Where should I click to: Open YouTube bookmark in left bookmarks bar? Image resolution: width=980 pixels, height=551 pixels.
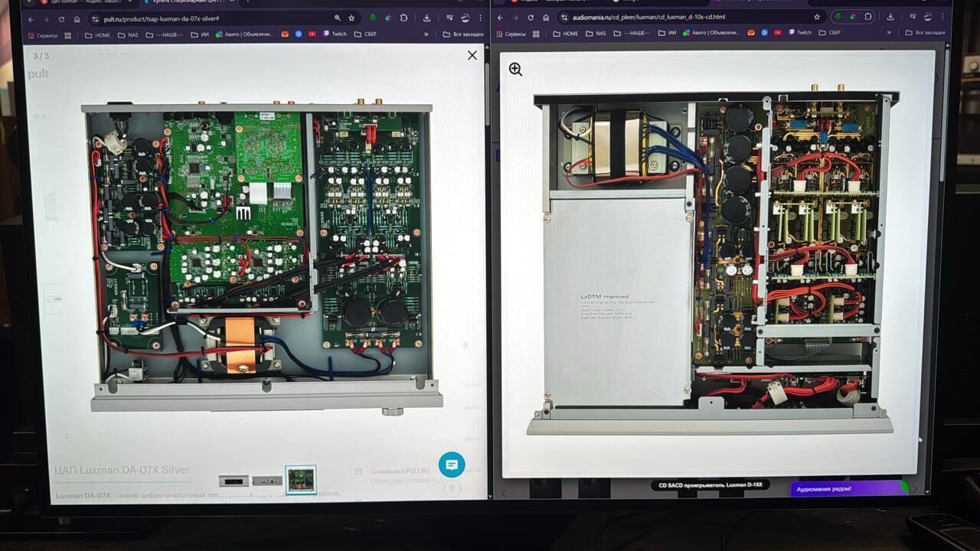(312, 34)
